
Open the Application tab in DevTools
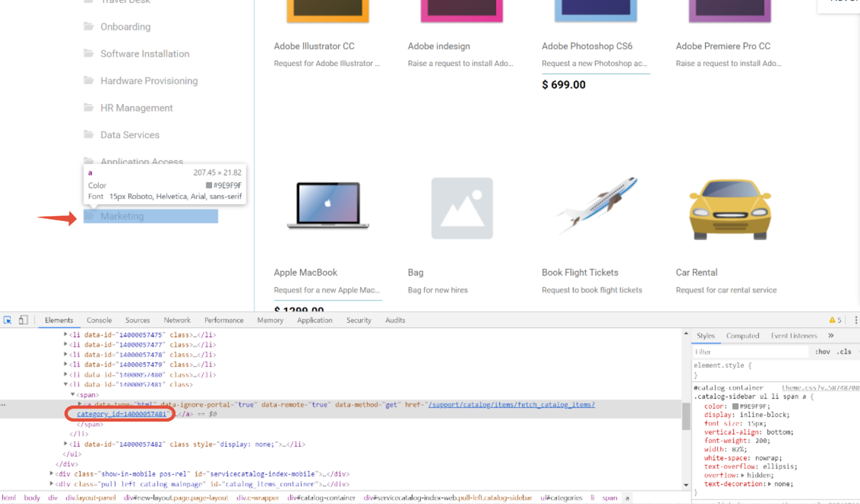pos(315,320)
